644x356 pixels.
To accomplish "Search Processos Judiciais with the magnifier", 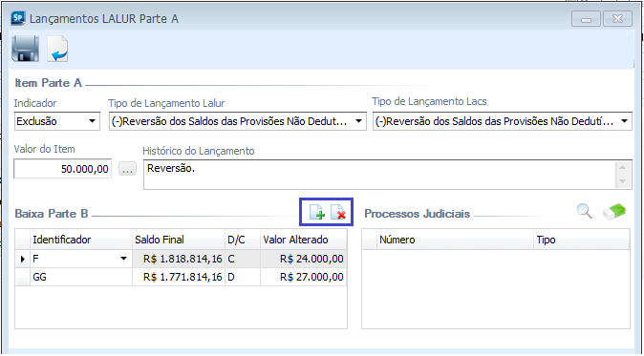I will pyautogui.click(x=585, y=212).
